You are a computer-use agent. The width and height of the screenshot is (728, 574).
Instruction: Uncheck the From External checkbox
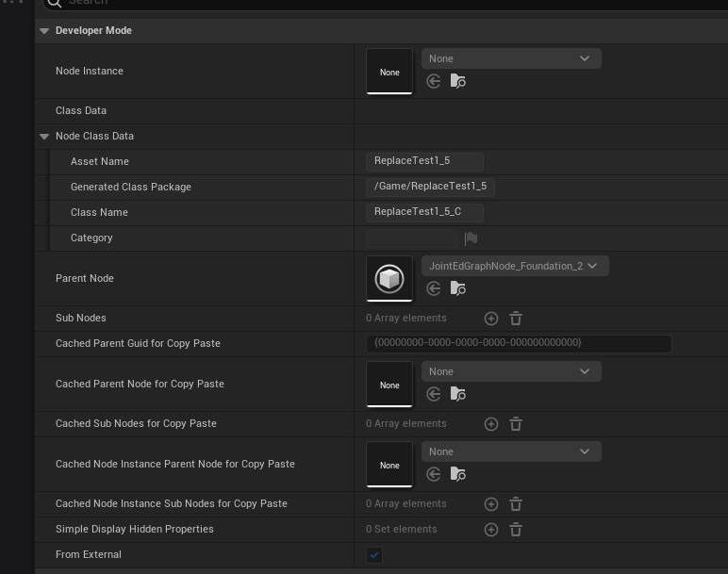374,555
